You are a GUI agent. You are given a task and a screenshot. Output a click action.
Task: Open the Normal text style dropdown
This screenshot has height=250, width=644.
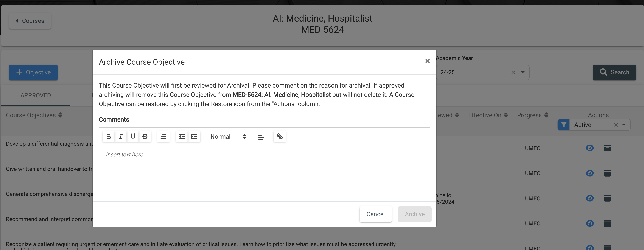(x=228, y=136)
